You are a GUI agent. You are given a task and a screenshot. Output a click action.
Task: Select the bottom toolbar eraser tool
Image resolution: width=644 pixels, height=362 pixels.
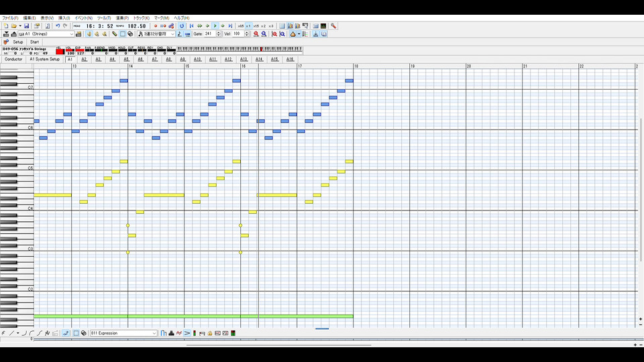click(x=84, y=333)
